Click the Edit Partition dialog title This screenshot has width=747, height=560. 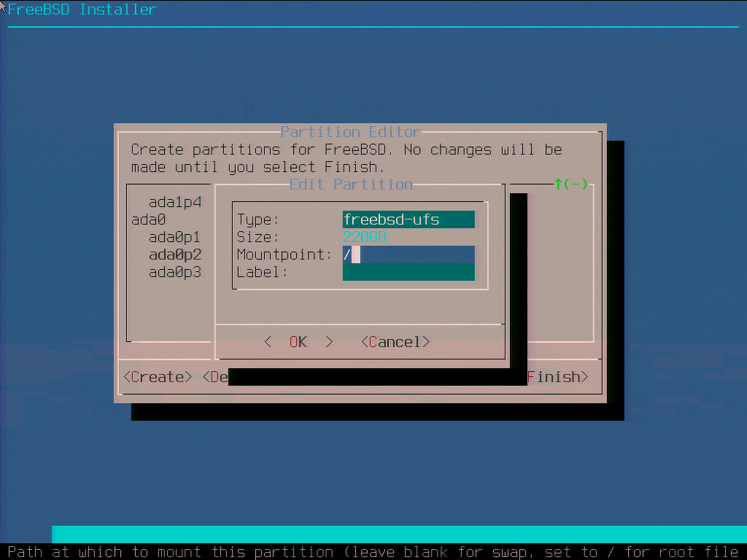tap(351, 184)
